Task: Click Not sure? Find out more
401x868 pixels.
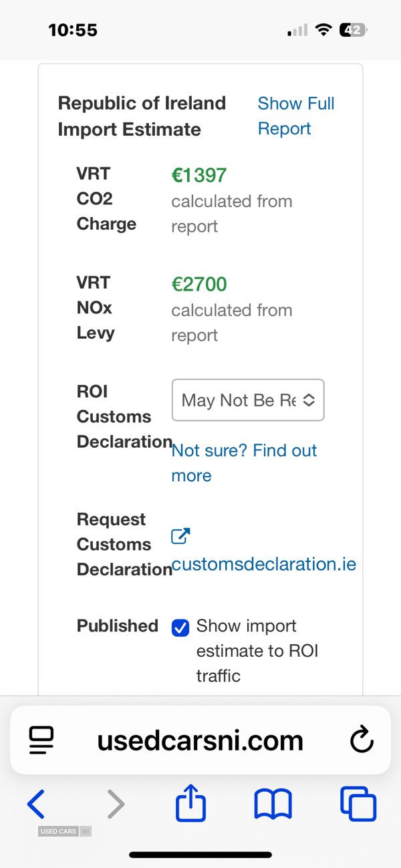Action: tap(244, 462)
